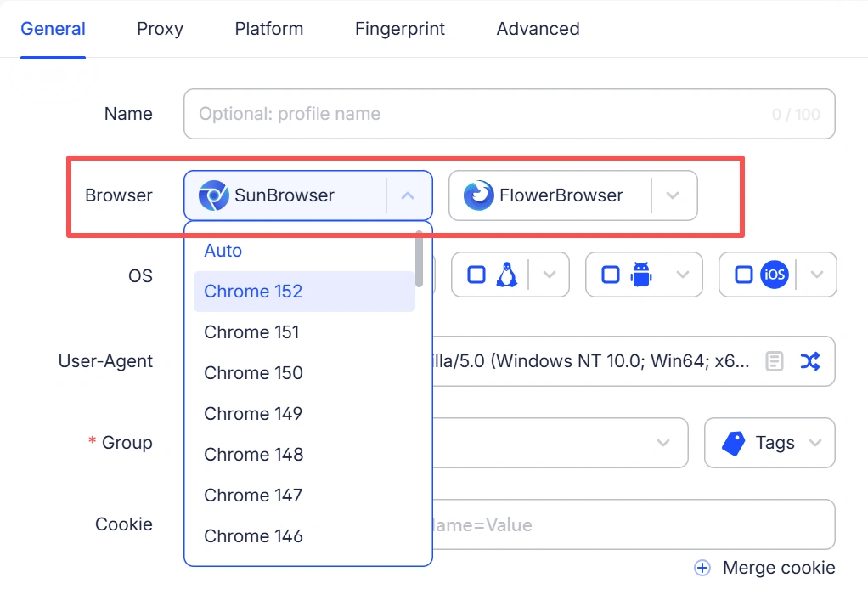Image resolution: width=868 pixels, height=589 pixels.
Task: Pick Chrome 149 from the dropdown
Action: coord(304,413)
